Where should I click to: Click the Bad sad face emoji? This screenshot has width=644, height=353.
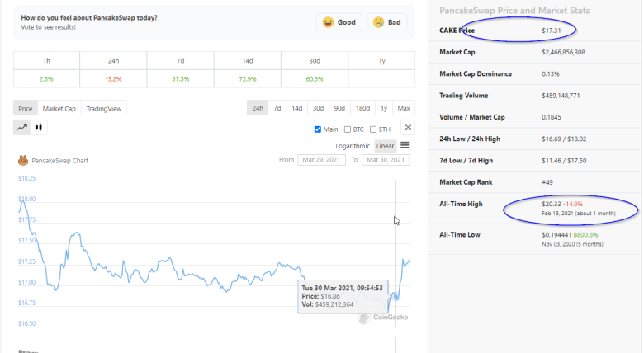click(378, 22)
